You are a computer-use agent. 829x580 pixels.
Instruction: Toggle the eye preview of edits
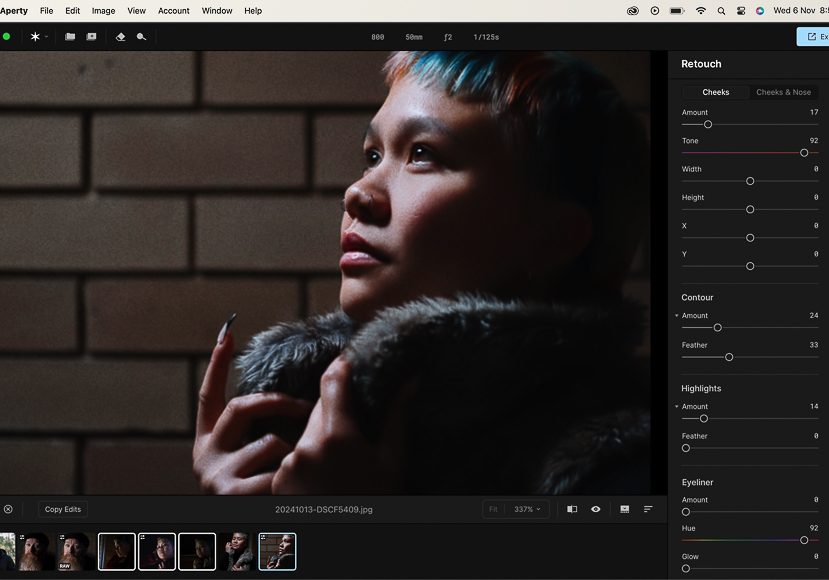pyautogui.click(x=596, y=509)
